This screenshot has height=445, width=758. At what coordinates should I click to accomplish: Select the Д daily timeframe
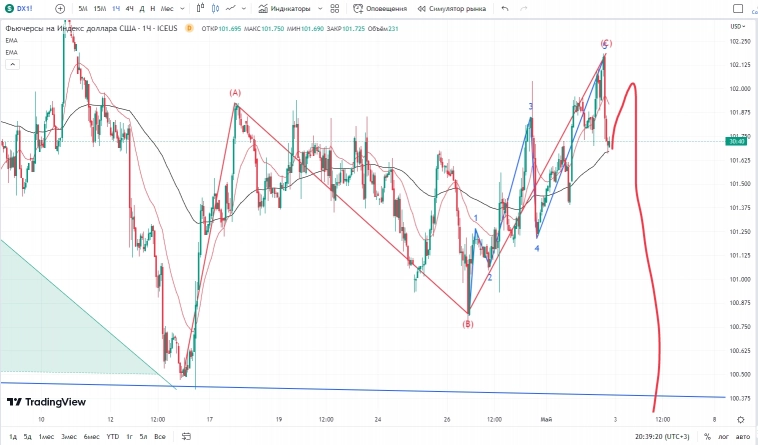click(x=142, y=9)
